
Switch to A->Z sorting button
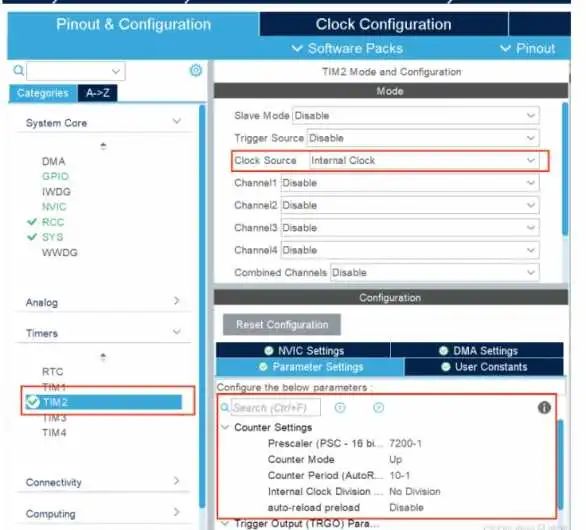click(98, 93)
